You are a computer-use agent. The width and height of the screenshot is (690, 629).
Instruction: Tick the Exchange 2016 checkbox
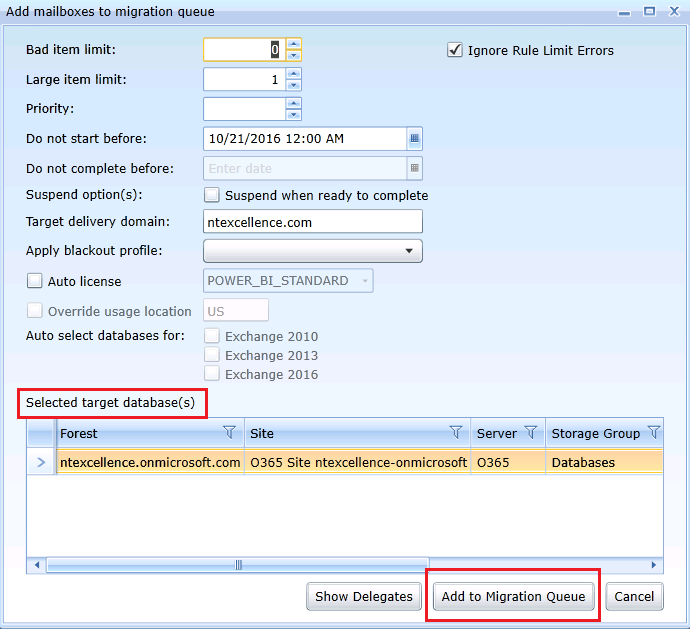pos(212,374)
